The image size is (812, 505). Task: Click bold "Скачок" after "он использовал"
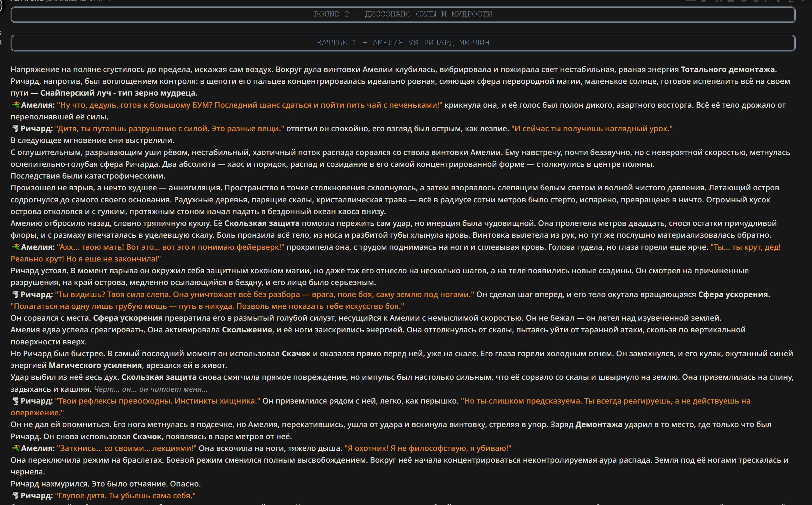pos(296,354)
